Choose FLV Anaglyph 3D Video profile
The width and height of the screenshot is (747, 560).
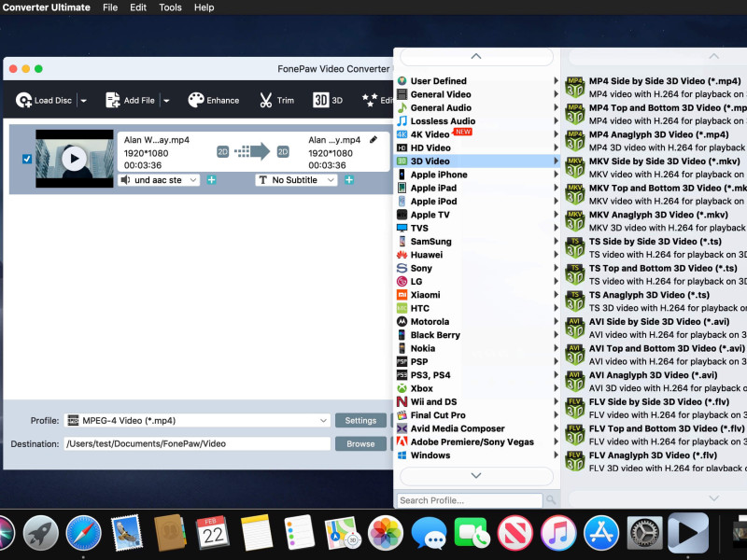click(x=655, y=461)
